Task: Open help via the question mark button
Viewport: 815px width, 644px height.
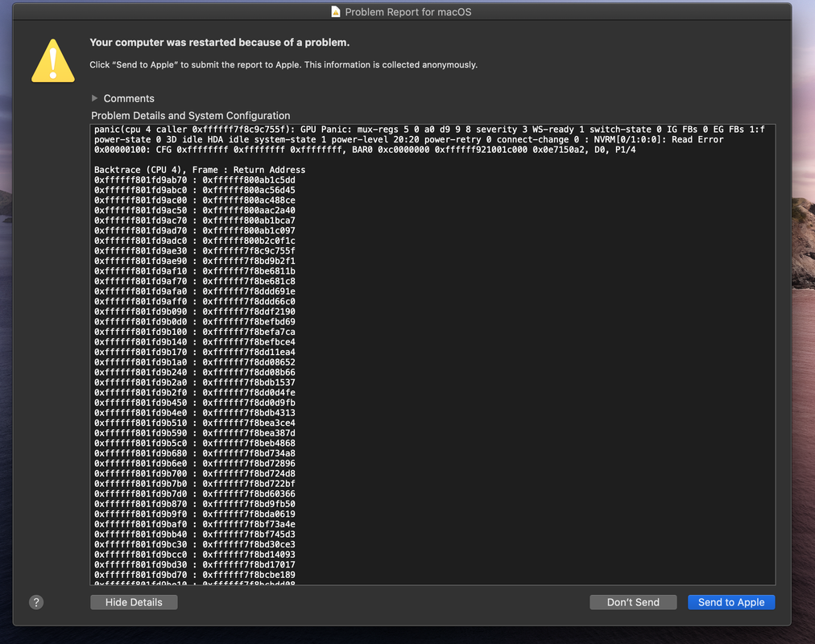Action: pos(36,602)
